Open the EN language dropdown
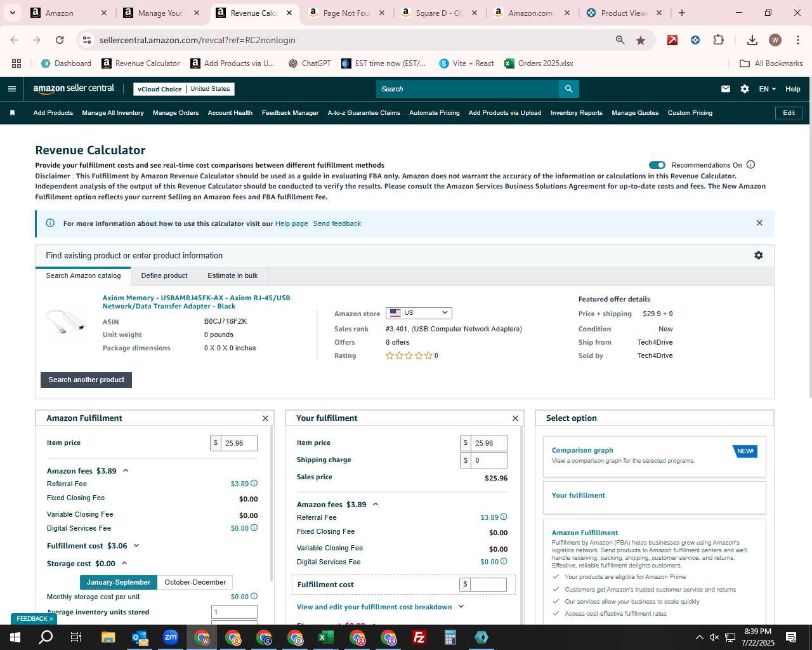The height and width of the screenshot is (650, 812). [767, 89]
